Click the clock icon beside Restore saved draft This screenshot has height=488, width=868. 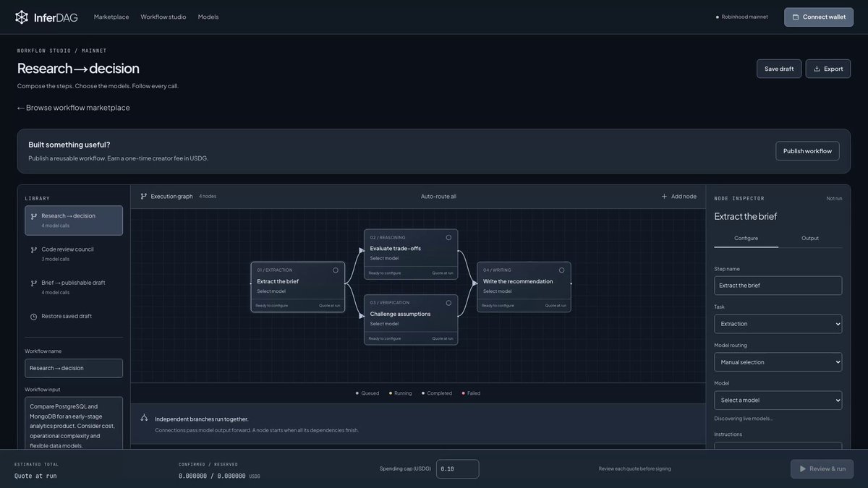(34, 317)
